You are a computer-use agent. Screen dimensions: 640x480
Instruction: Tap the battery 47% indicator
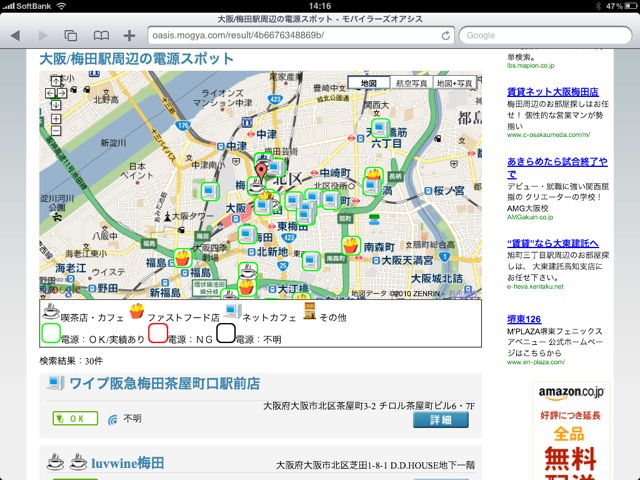point(621,6)
